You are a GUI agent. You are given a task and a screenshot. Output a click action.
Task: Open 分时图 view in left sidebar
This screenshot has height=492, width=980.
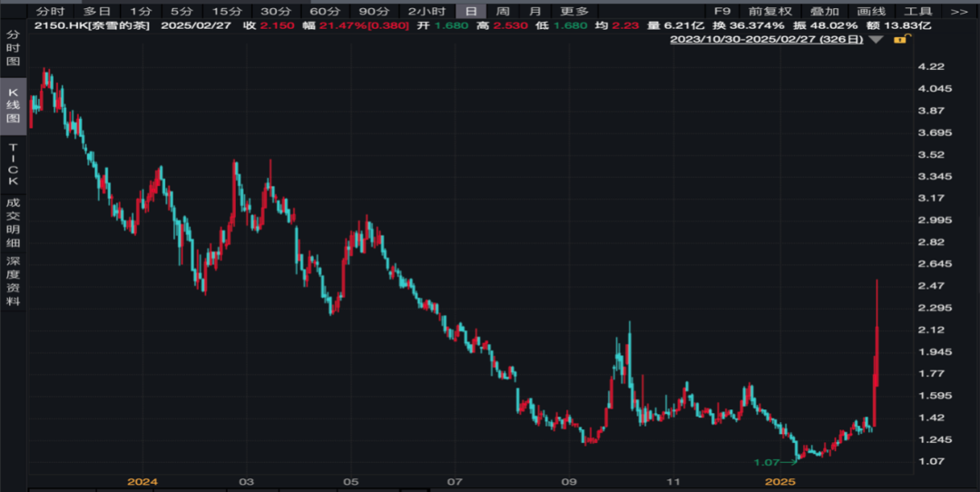coord(13,48)
